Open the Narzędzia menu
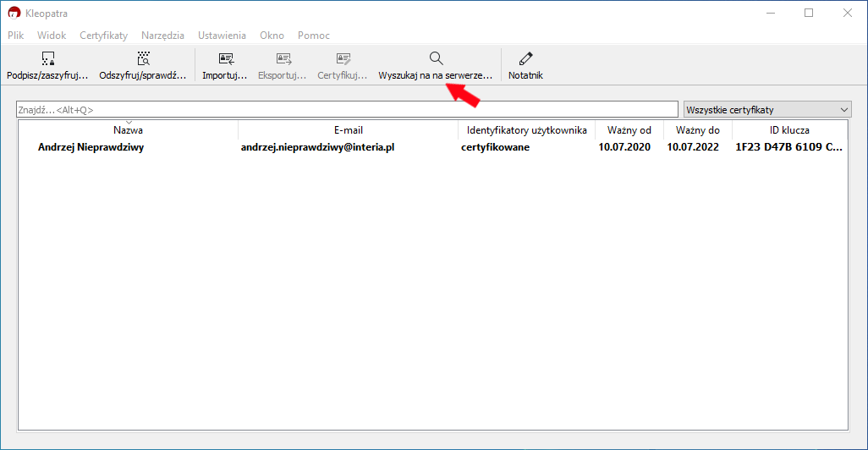The image size is (868, 450). coord(162,35)
